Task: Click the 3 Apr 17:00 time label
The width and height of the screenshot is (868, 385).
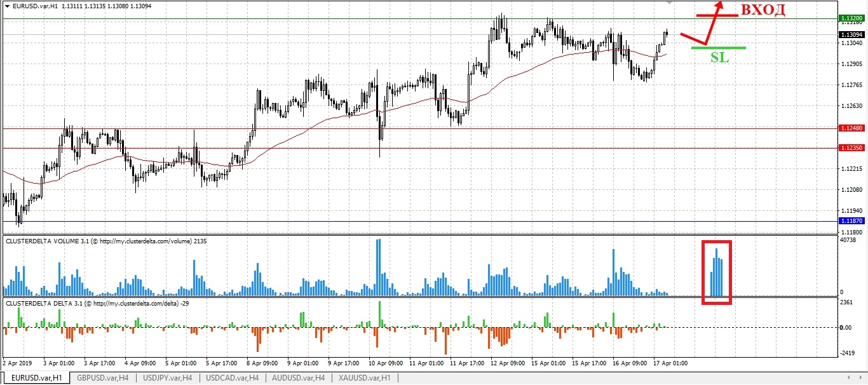Action: point(98,363)
